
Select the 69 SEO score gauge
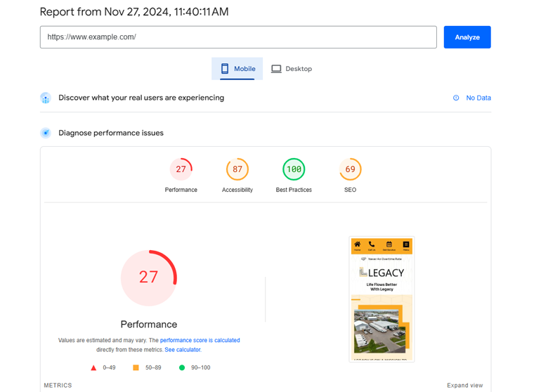[350, 169]
